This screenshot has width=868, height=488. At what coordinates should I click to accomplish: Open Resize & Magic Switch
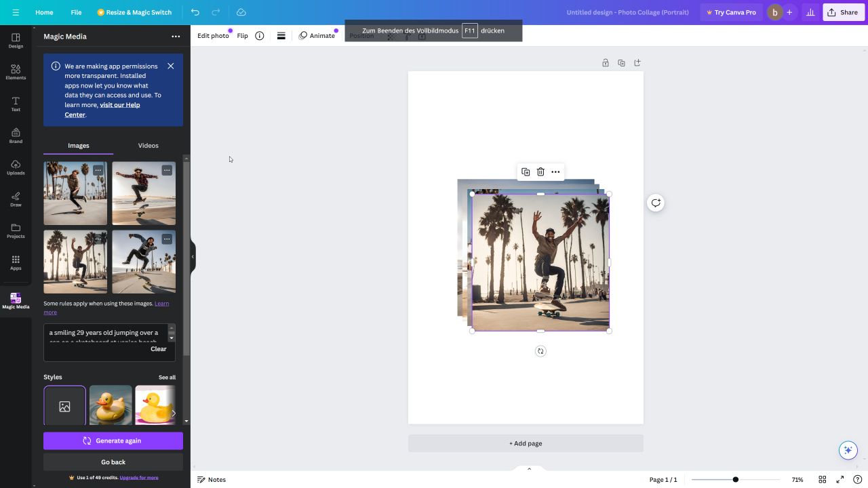134,12
